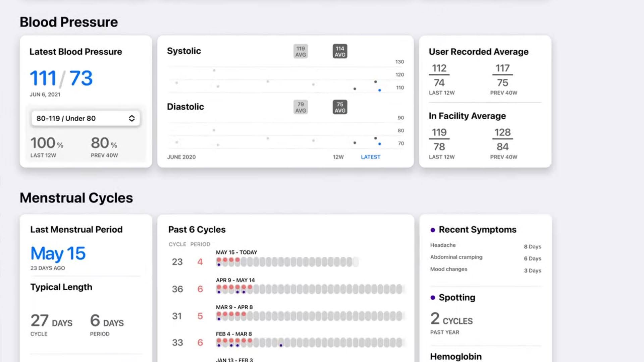Open the Headache symptom row
Screen dimensions: 644x362
(486, 246)
